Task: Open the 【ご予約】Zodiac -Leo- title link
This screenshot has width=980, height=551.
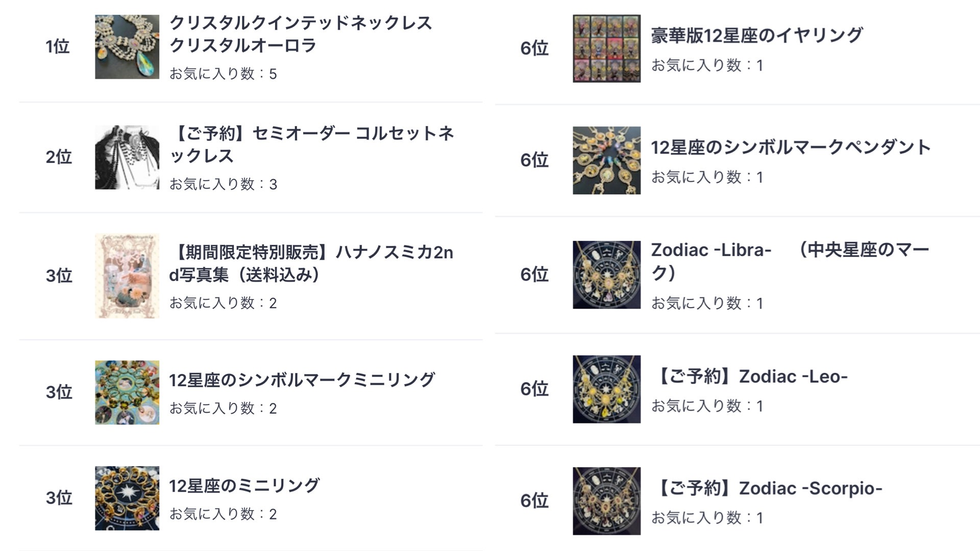Action: [x=749, y=377]
